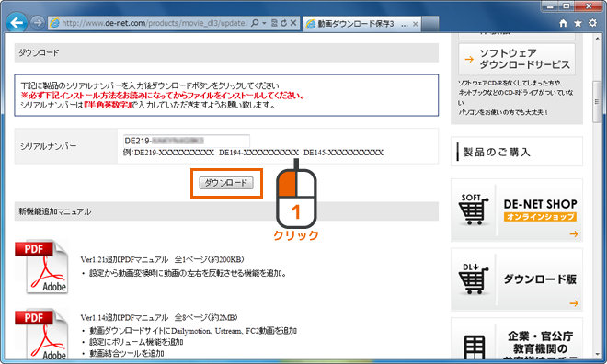Click the de-net.com URL address field
Screen dimensions: 607x364
(x=155, y=23)
